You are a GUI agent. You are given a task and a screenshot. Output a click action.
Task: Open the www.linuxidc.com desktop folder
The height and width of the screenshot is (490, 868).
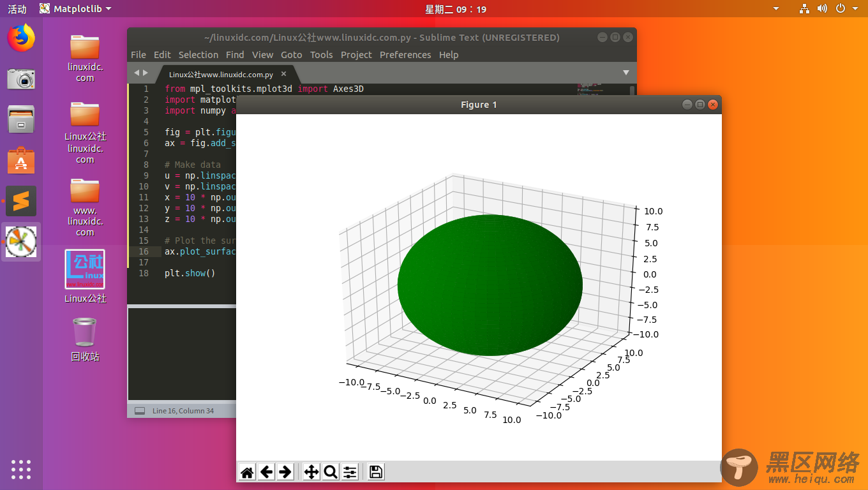[x=85, y=207]
